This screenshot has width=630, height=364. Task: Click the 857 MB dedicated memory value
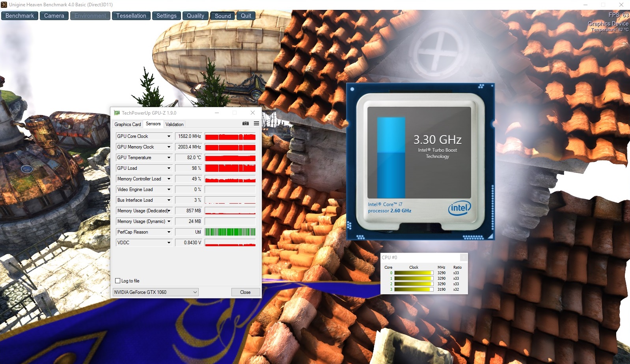189,211
